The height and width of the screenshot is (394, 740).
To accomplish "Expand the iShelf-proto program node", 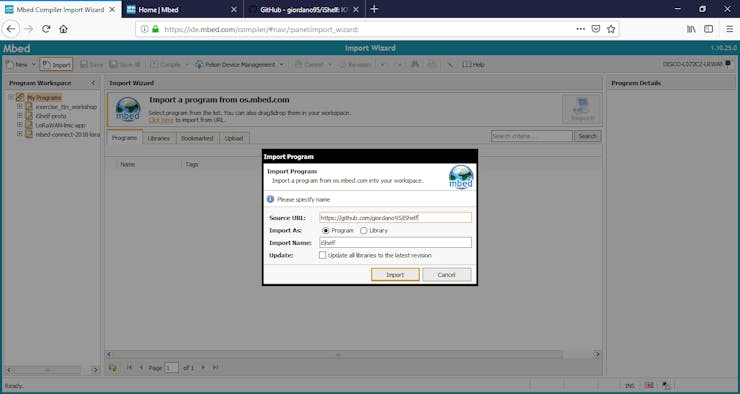I will pyautogui.click(x=19, y=116).
